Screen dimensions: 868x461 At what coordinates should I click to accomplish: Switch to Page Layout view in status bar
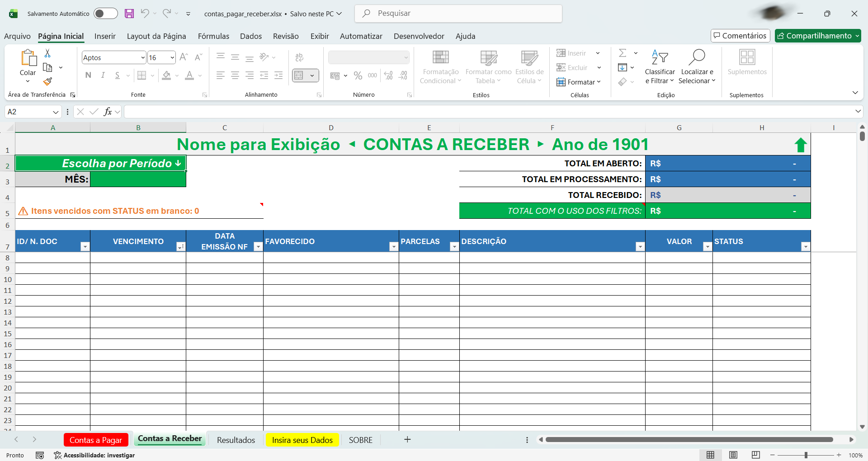pos(733,455)
